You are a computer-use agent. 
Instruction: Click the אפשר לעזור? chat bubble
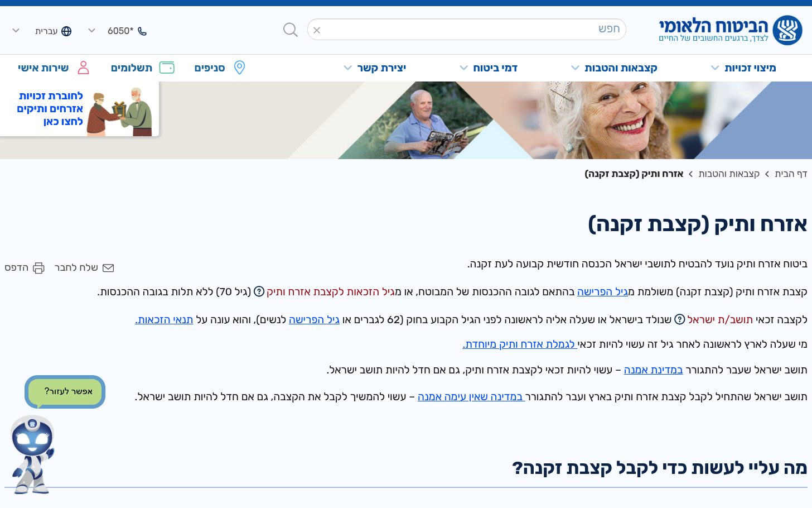pyautogui.click(x=65, y=391)
